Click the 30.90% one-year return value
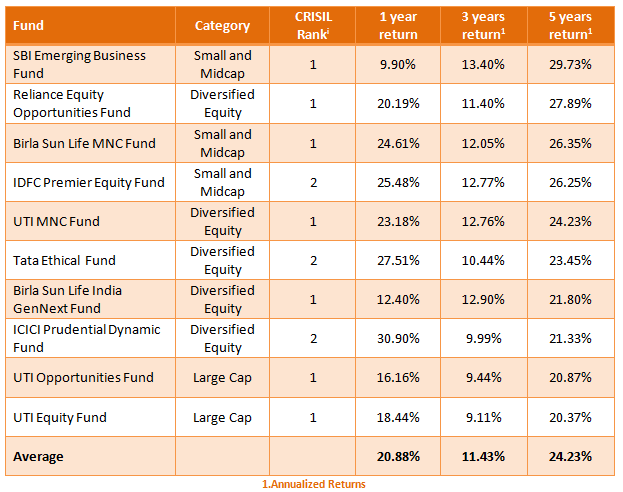Viewport: 623px width, 492px height. click(398, 338)
